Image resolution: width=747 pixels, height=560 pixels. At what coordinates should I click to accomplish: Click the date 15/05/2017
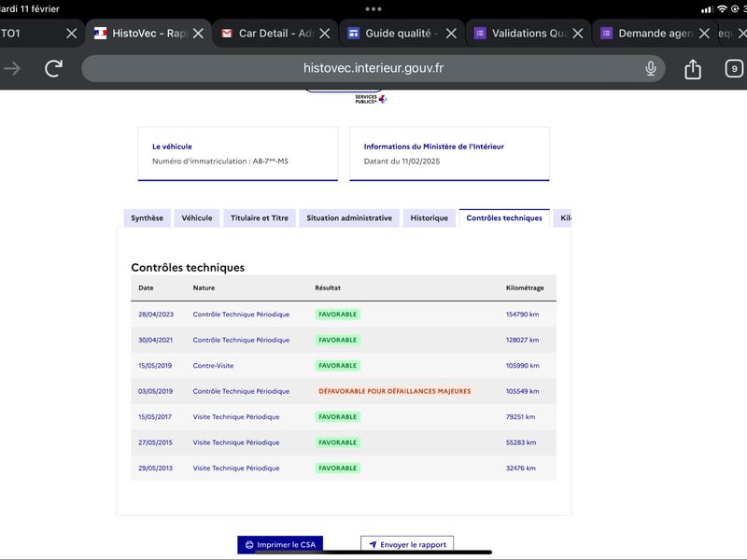tap(155, 416)
